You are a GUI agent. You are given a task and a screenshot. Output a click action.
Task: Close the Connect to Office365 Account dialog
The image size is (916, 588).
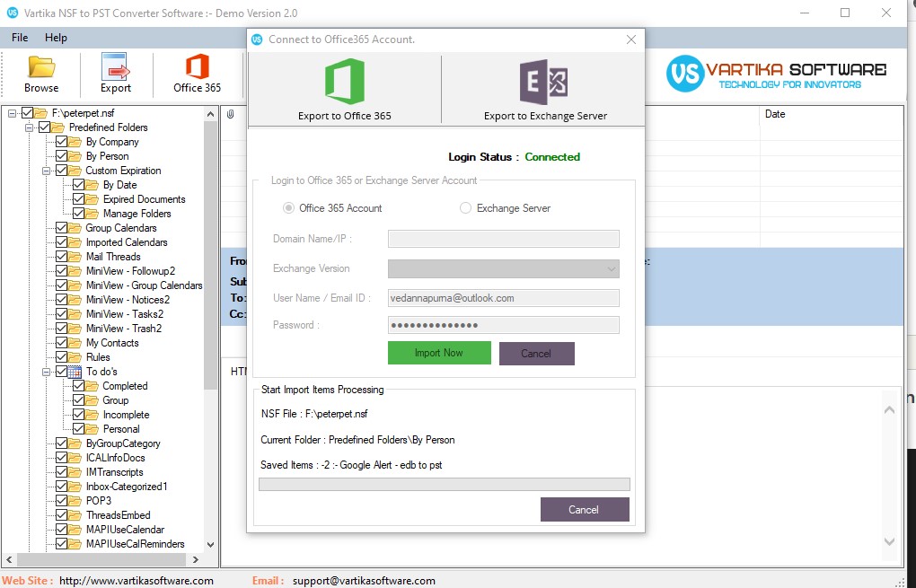(631, 39)
